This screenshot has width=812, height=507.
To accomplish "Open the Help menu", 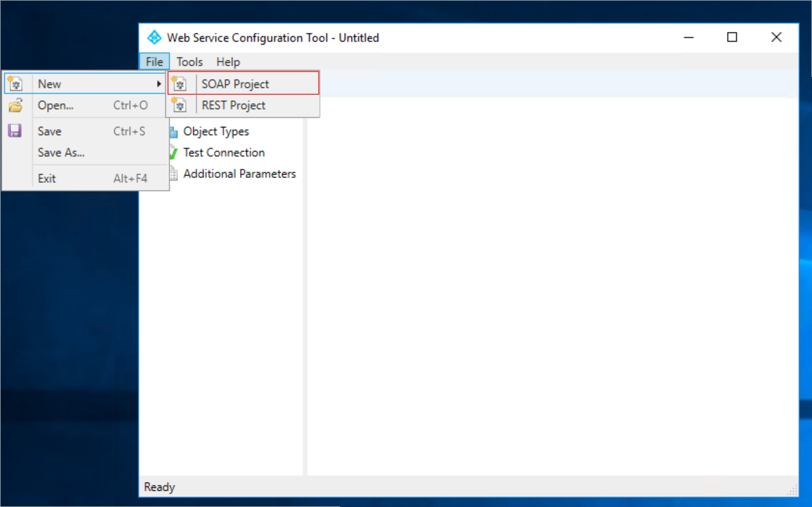I will [228, 61].
